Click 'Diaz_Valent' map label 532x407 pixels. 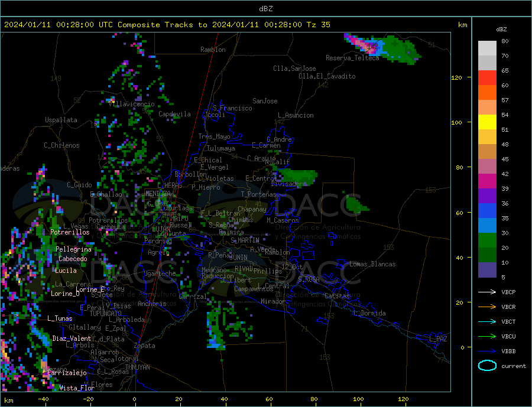coord(72,338)
